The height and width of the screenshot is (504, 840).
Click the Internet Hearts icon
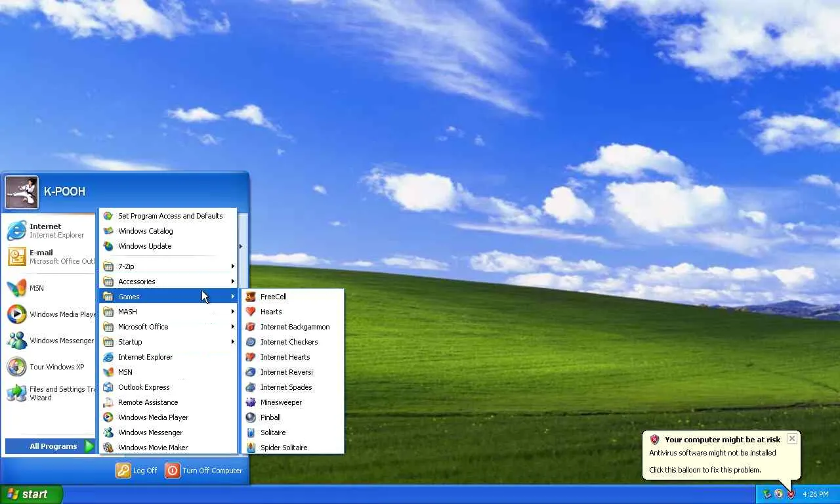(250, 357)
